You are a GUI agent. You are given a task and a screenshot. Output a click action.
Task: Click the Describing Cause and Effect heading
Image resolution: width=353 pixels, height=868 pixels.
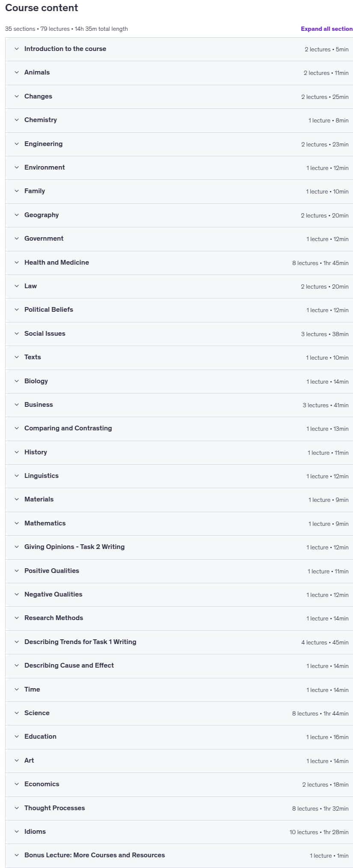pos(69,665)
